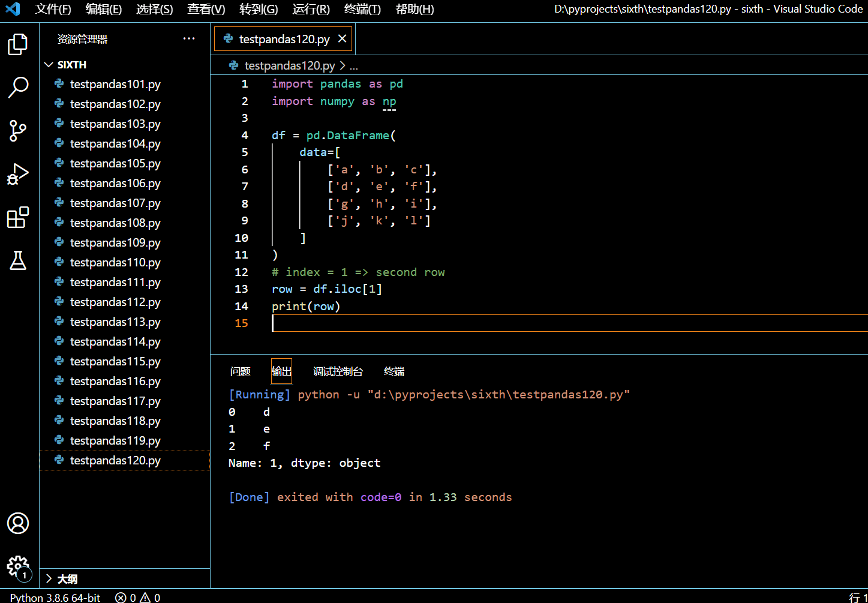Image resolution: width=868 pixels, height=603 pixels.
Task: Open the 转到(G) menu
Action: tap(259, 9)
